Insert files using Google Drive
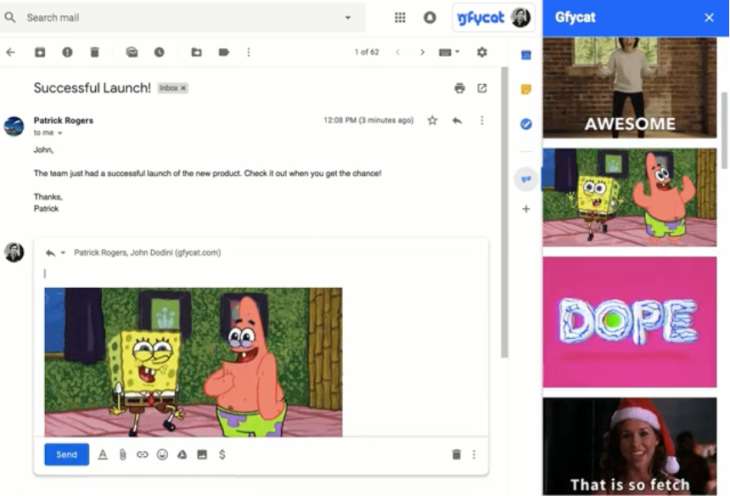The height and width of the screenshot is (496, 730). (x=182, y=455)
